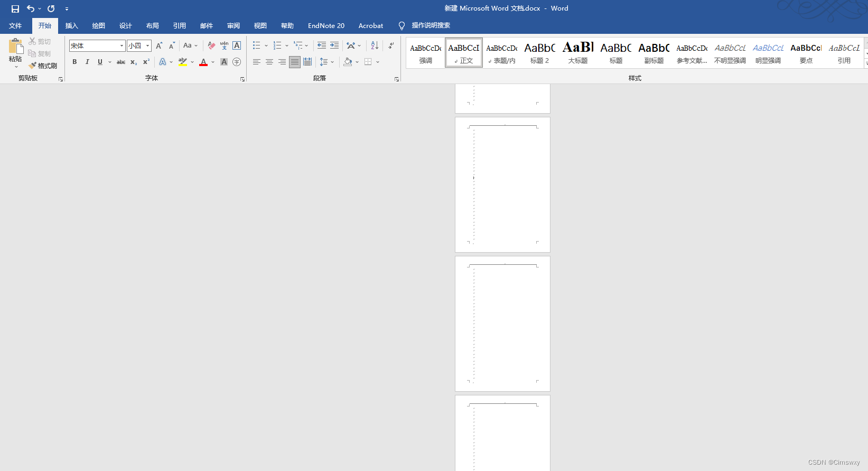
Task: Open the customize quick access toolbar arrow
Action: pyautogui.click(x=67, y=9)
